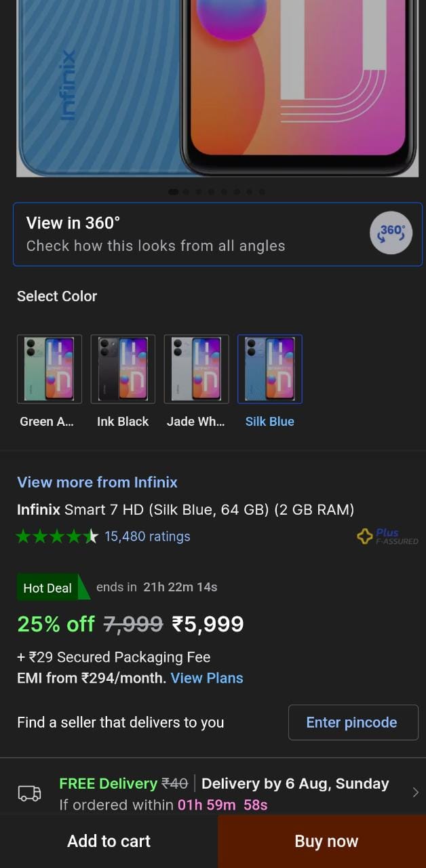Click View Plans for EMI

point(207,678)
